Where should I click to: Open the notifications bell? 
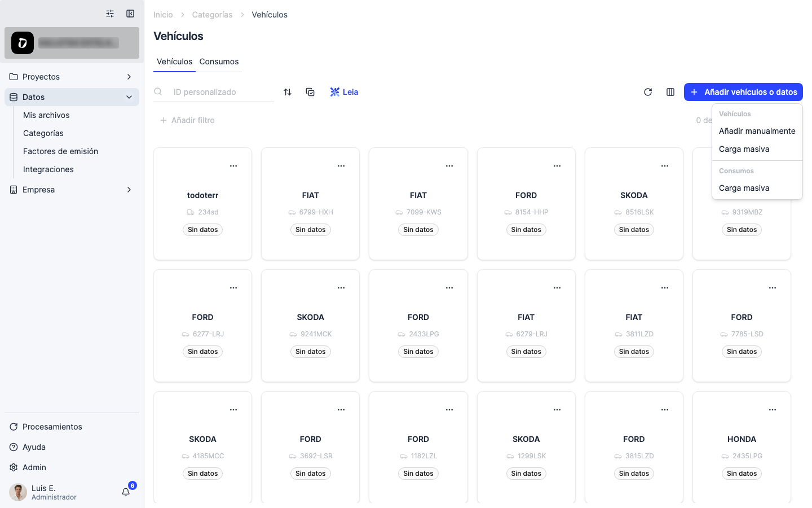point(126,492)
